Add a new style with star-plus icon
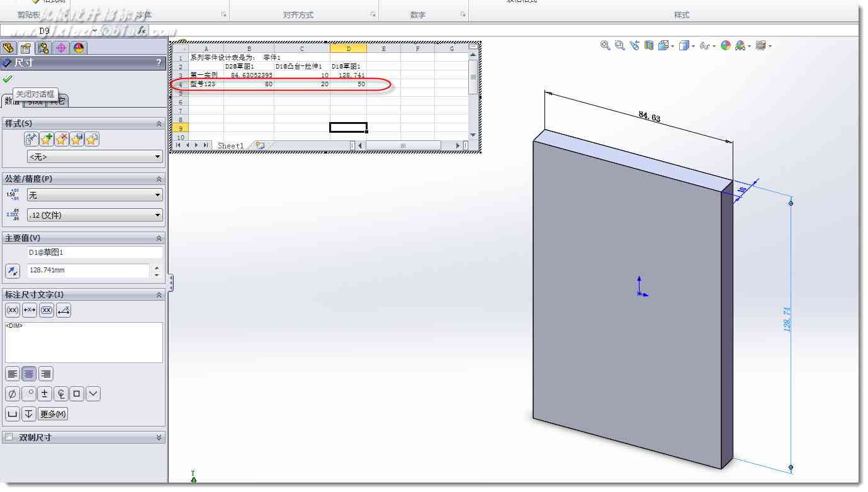The height and width of the screenshot is (492, 868). pos(47,139)
